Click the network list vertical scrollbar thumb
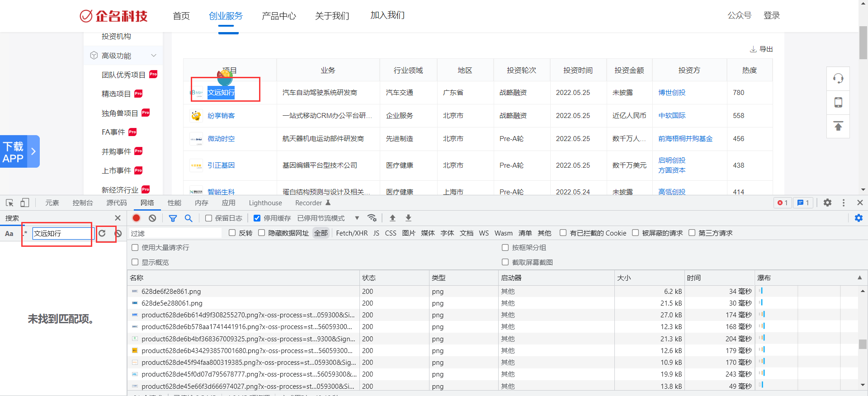 [863, 344]
